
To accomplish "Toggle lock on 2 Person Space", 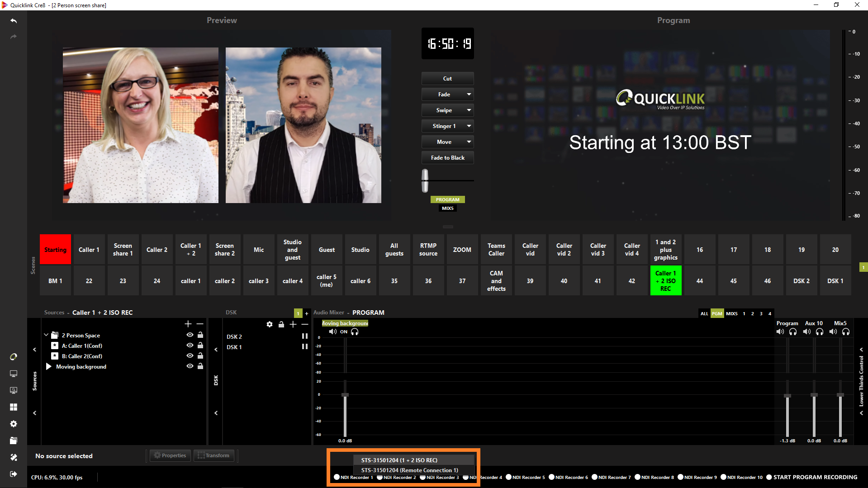I will click(x=200, y=335).
